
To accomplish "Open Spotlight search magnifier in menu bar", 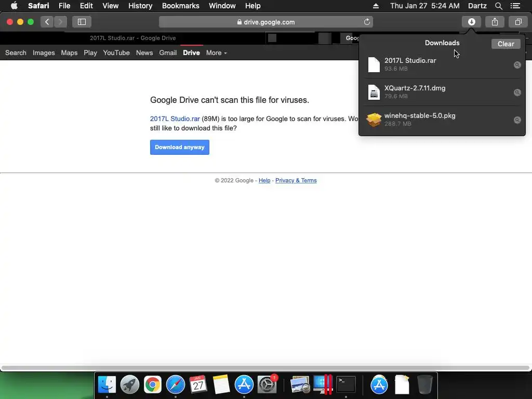I will point(498,6).
